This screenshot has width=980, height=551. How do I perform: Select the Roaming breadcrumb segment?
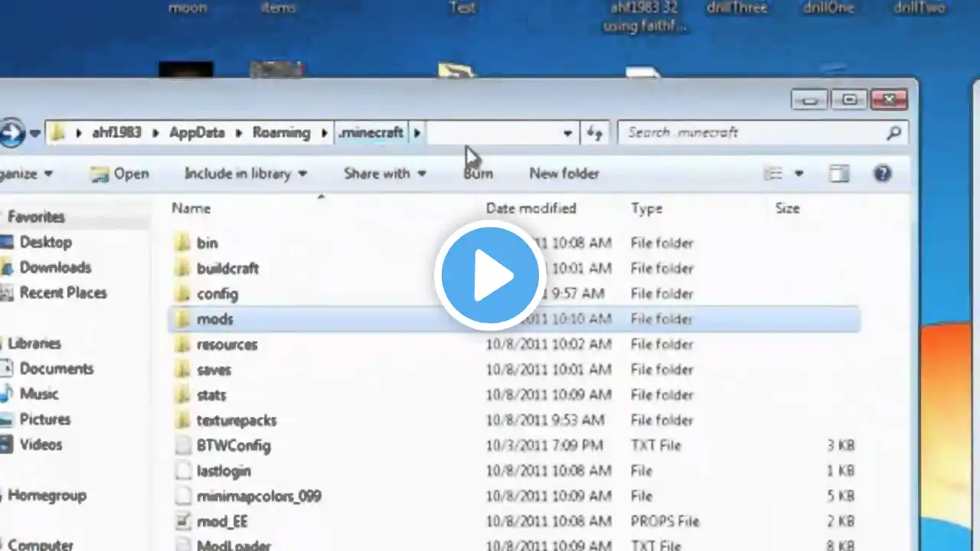[x=282, y=132]
